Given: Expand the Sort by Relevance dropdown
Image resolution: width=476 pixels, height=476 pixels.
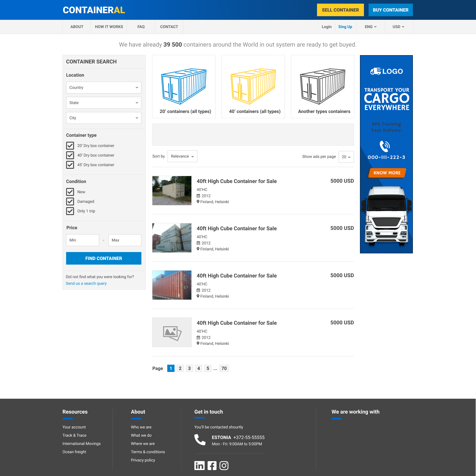Looking at the screenshot, I should (182, 156).
